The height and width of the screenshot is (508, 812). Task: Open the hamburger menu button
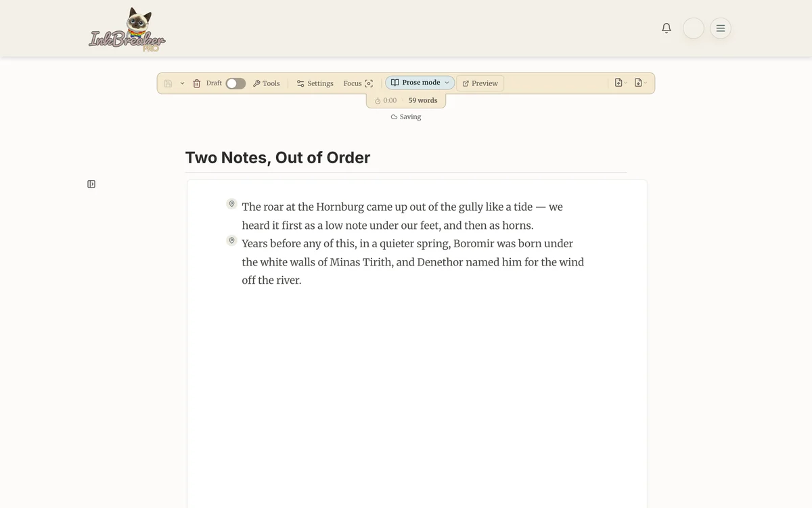(721, 28)
